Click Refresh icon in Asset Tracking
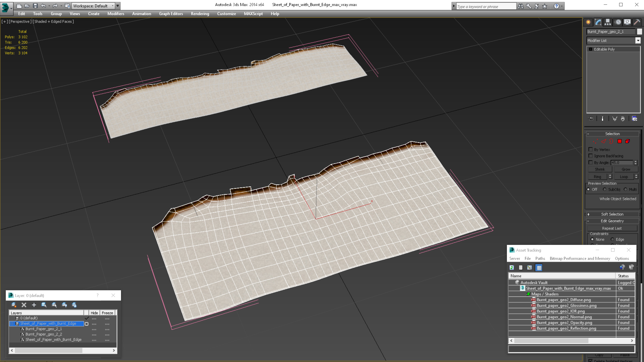Viewport: 644px width, 362px height. coord(512,267)
